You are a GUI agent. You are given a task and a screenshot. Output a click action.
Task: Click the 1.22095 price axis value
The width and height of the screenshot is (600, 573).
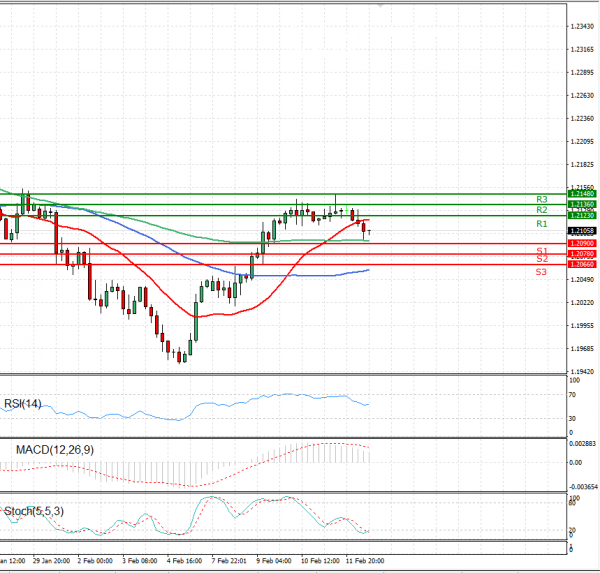pos(582,142)
